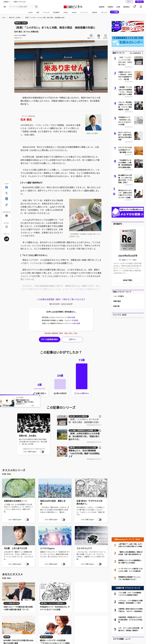146x644 pixels.
Task: Toggle follow for 松浦晋也 チガサキ series
Action: pyautogui.click(x=99, y=519)
